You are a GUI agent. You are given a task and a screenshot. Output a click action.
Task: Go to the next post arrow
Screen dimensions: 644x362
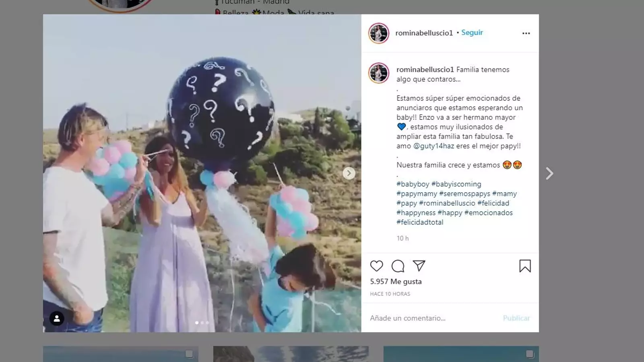(x=549, y=173)
